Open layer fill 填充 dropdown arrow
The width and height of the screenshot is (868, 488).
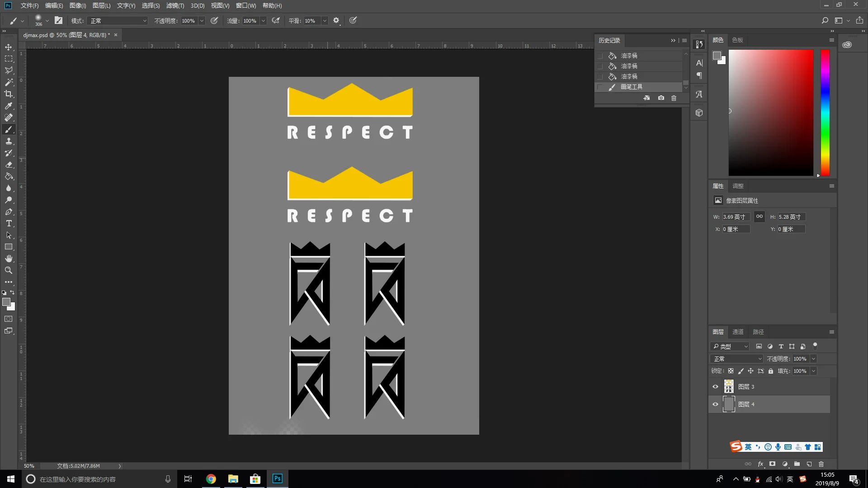(x=813, y=371)
